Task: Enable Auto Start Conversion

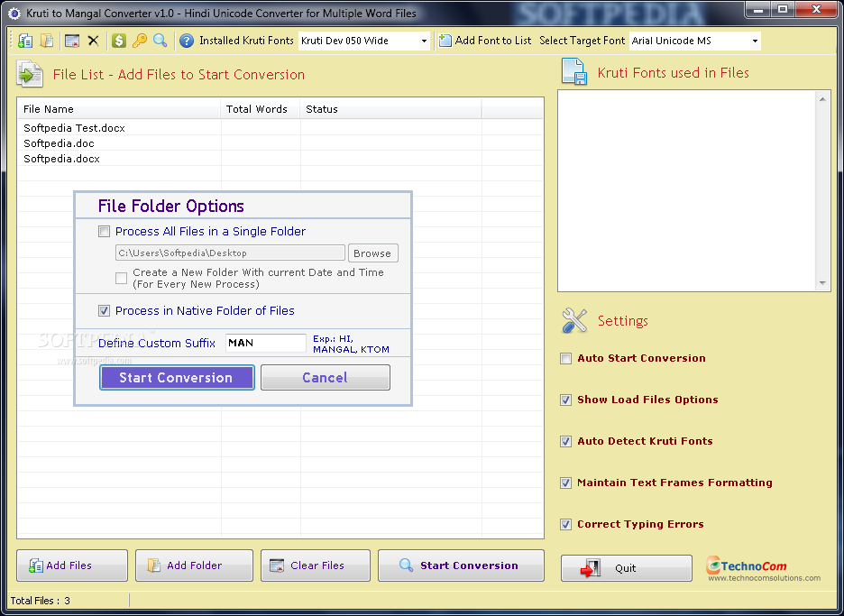Action: [565, 359]
